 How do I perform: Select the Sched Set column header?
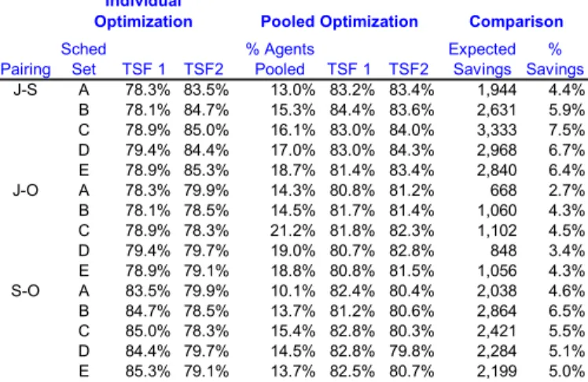pos(83,59)
